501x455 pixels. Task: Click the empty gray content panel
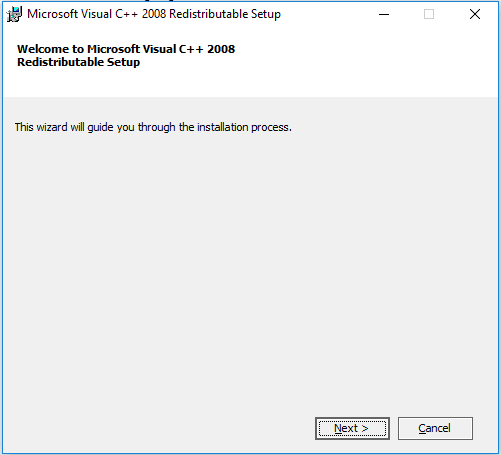pyautogui.click(x=250, y=267)
